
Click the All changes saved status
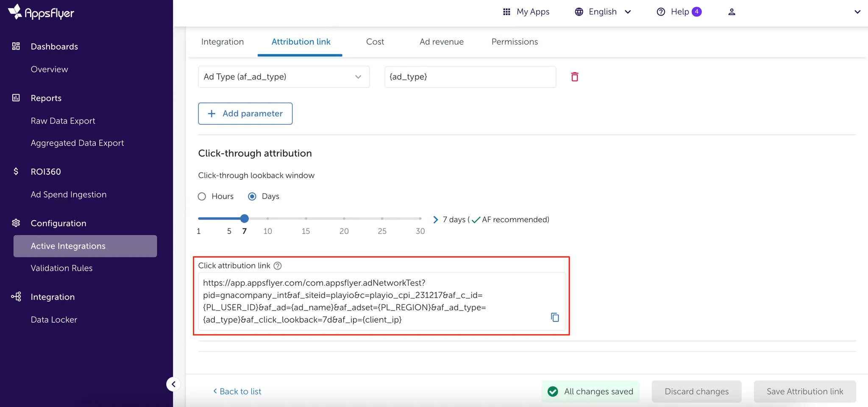[590, 391]
